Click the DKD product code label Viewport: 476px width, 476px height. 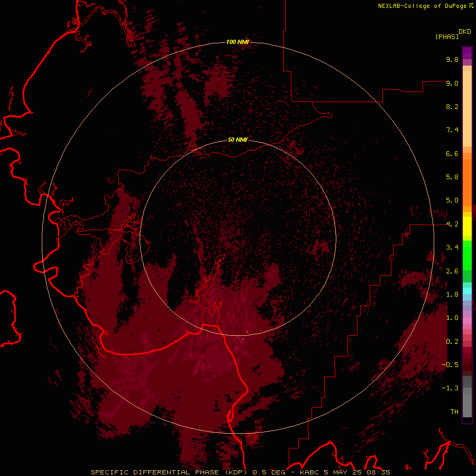click(465, 32)
